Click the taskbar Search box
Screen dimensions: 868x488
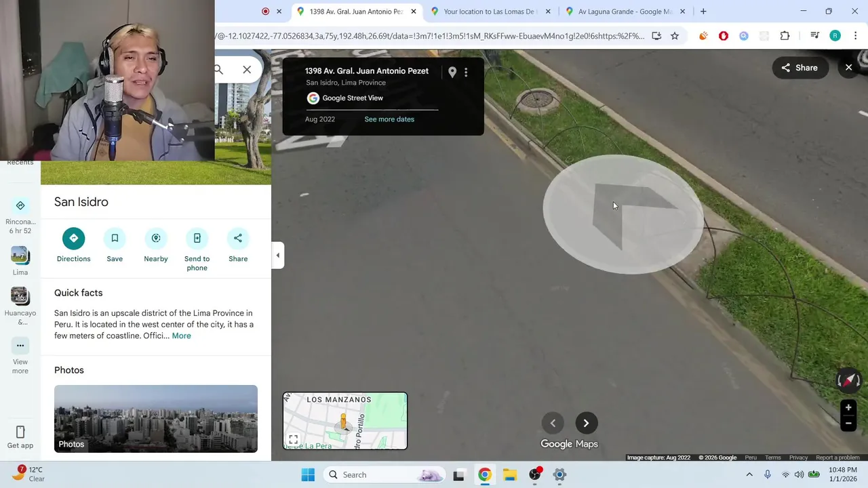(385, 474)
